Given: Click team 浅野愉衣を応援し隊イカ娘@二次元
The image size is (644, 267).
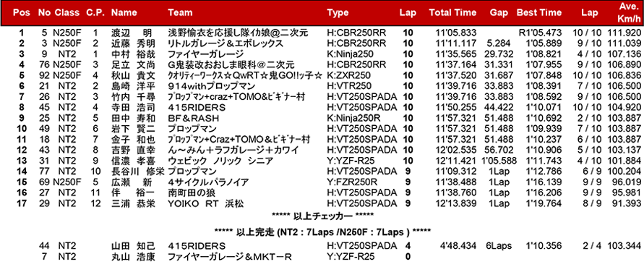Looking at the screenshot, I should click(x=238, y=33).
